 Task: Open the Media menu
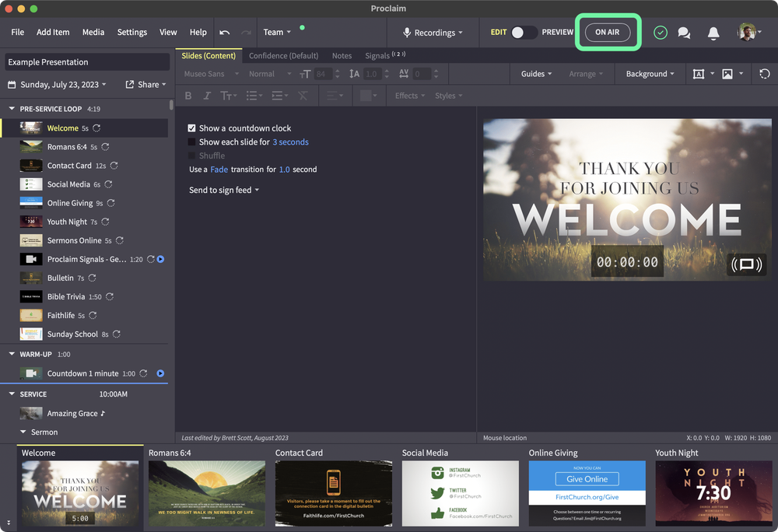tap(93, 32)
